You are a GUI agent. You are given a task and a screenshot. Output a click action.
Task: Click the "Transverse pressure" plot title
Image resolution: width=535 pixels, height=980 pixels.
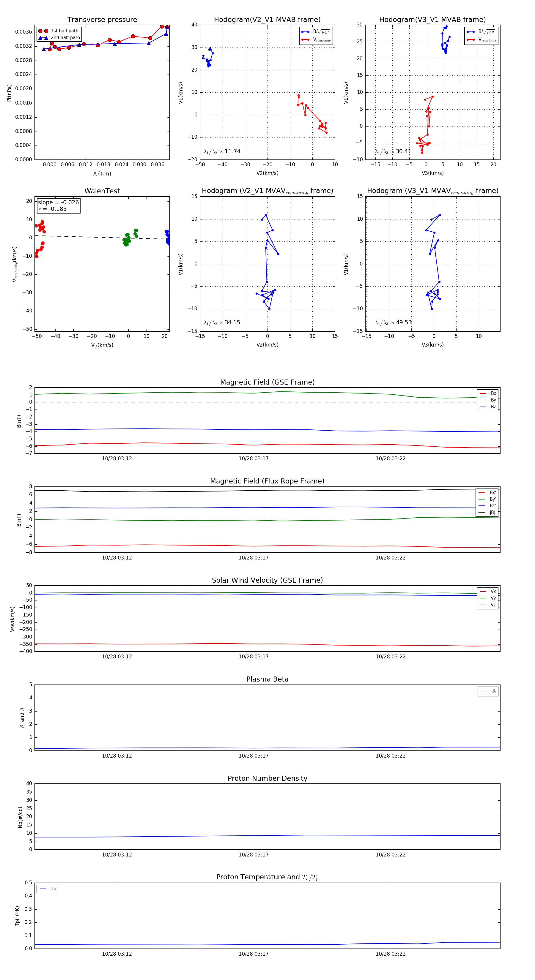coord(102,19)
